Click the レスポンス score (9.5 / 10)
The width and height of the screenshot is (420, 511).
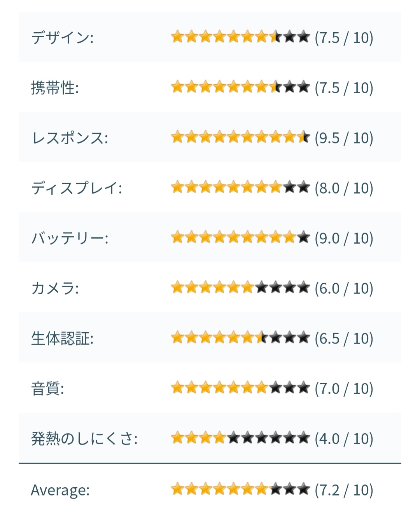(344, 138)
